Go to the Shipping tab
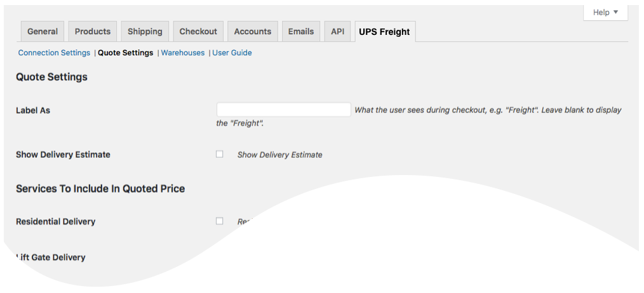644x293 pixels. point(145,31)
